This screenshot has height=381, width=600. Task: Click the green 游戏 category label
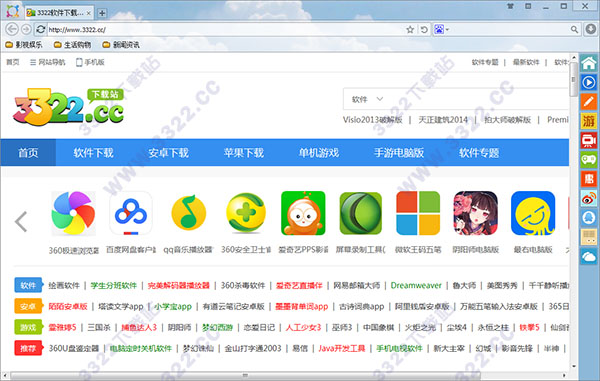(x=28, y=327)
